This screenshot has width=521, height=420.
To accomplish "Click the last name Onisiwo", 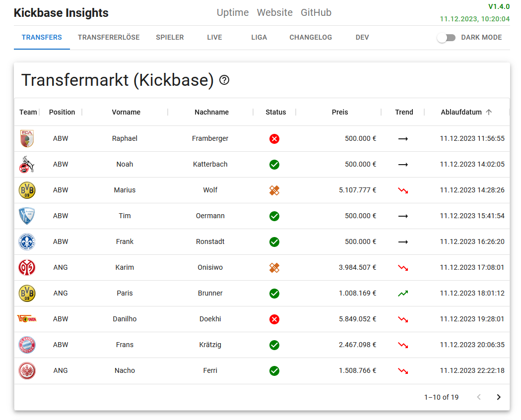I will pos(210,268).
